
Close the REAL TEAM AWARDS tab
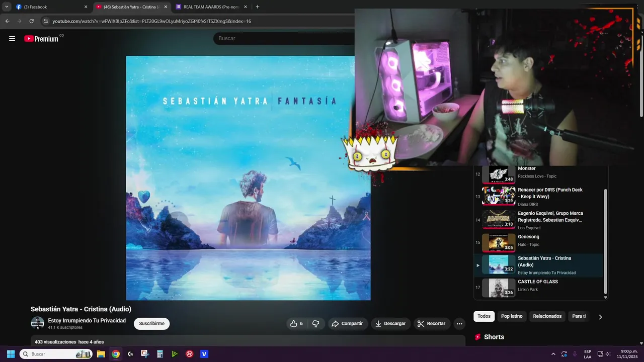click(246, 7)
